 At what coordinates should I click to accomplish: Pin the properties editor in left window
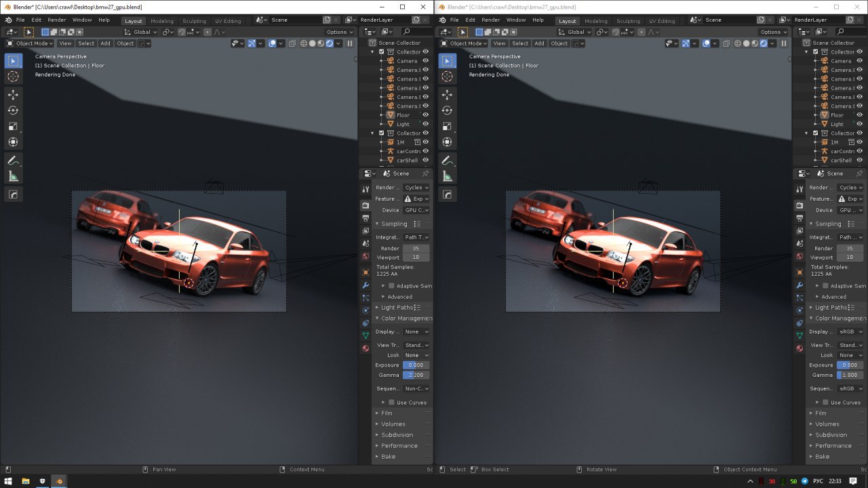coord(426,174)
